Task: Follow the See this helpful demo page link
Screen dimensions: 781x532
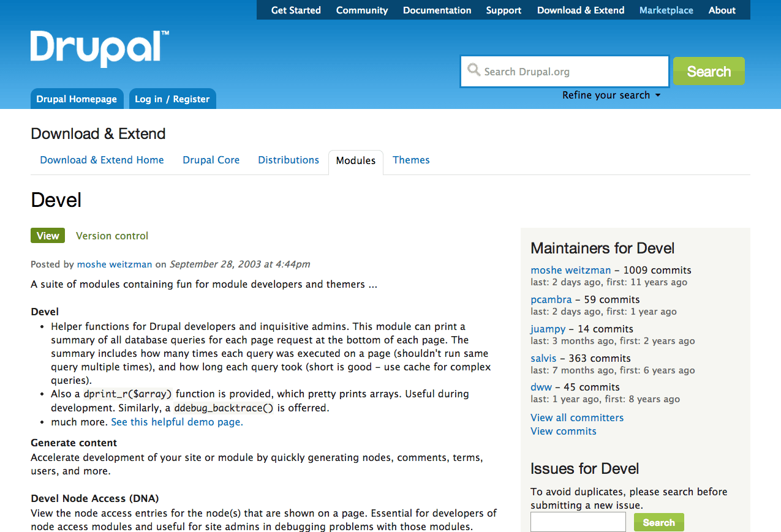Action: 177,422
